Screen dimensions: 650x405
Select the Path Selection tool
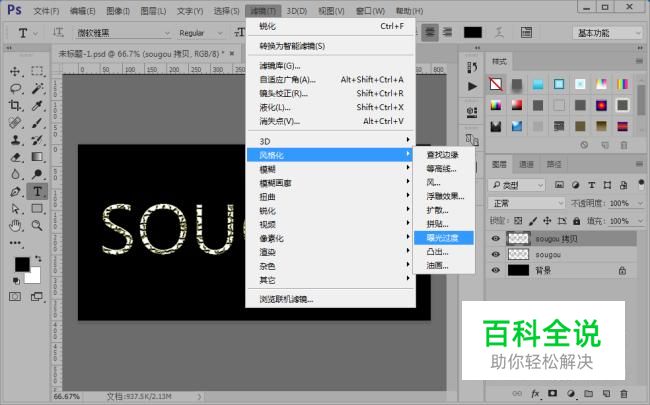pyautogui.click(x=15, y=209)
